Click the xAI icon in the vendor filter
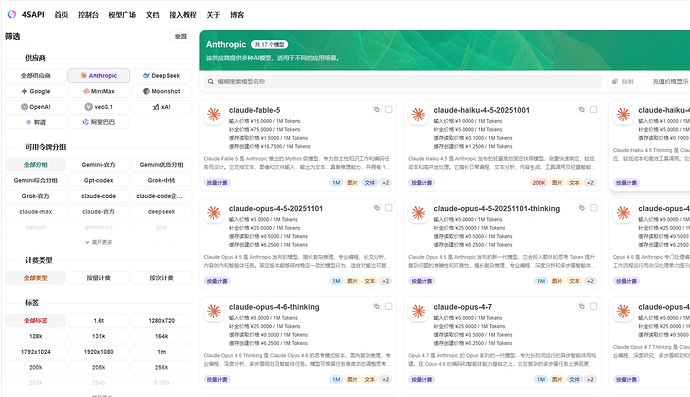The height and width of the screenshot is (397, 690). point(156,107)
